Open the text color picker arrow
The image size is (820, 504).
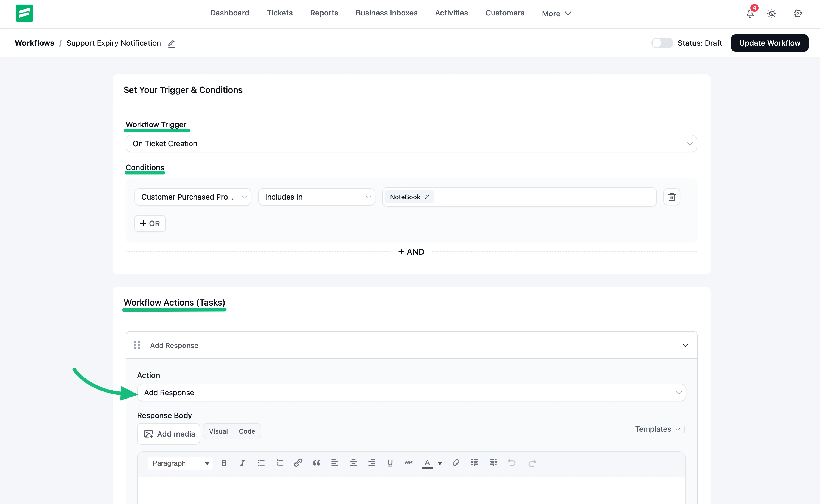click(x=440, y=463)
